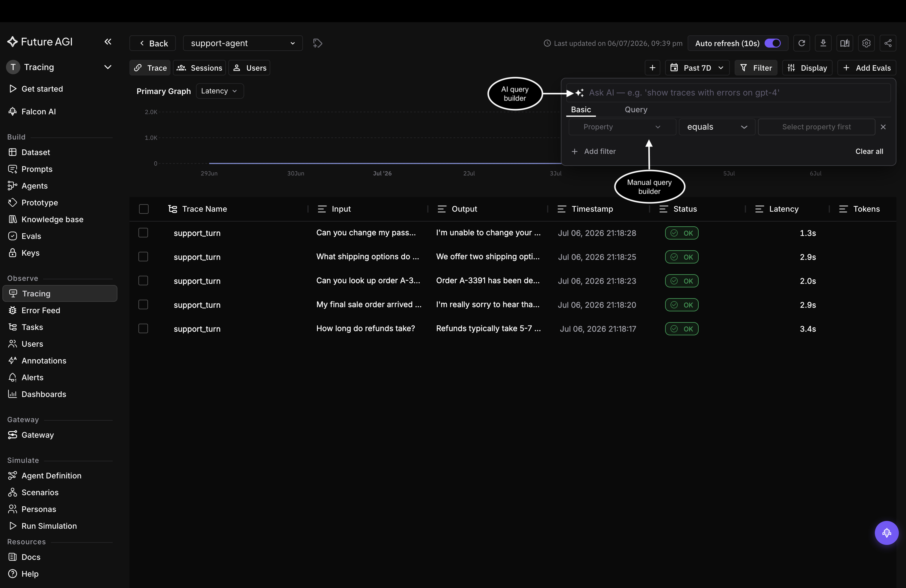Image resolution: width=906 pixels, height=588 pixels.
Task: Open the compare view icon in top toolbar
Action: (845, 43)
